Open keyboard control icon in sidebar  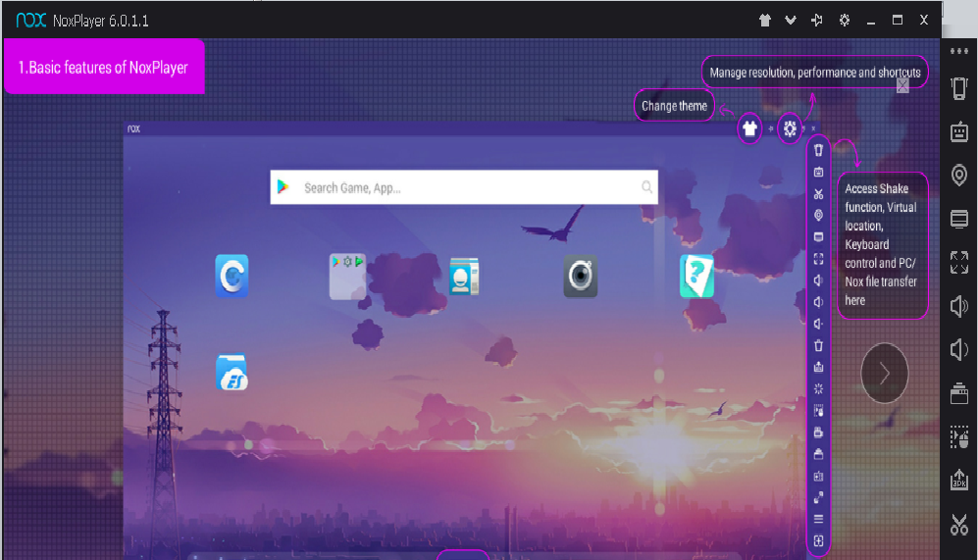point(959,131)
